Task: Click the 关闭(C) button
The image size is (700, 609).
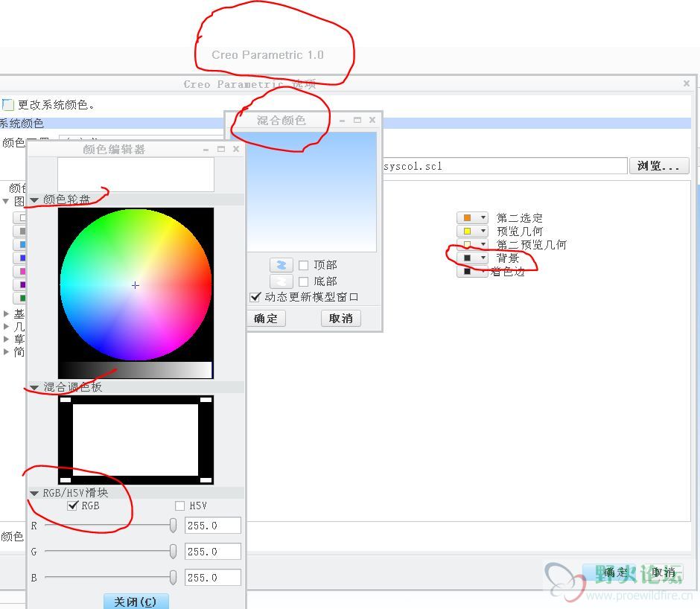Action: point(136,602)
